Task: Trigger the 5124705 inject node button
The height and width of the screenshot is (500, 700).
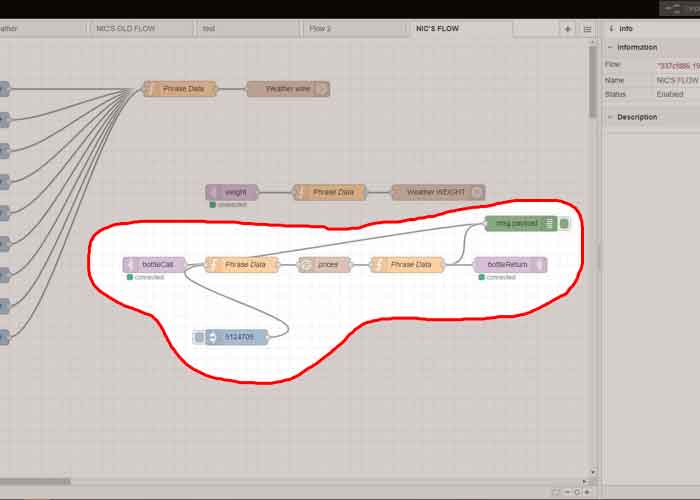Action: pyautogui.click(x=199, y=337)
